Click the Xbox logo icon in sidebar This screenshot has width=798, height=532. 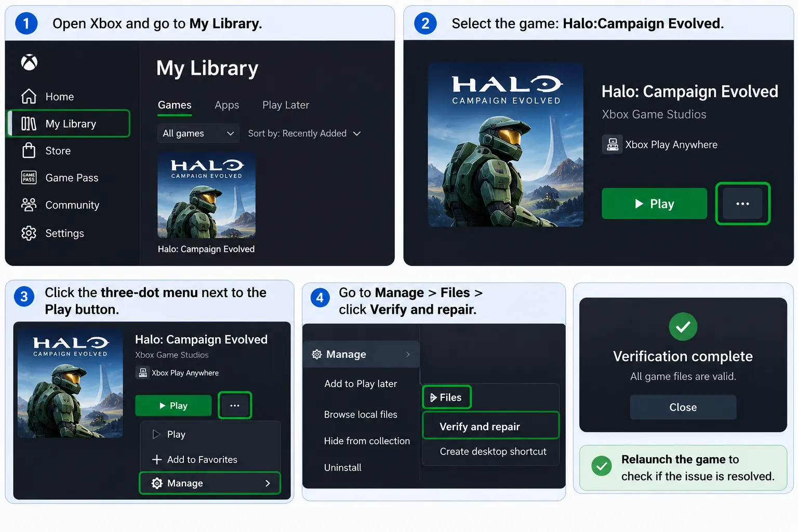(x=29, y=62)
